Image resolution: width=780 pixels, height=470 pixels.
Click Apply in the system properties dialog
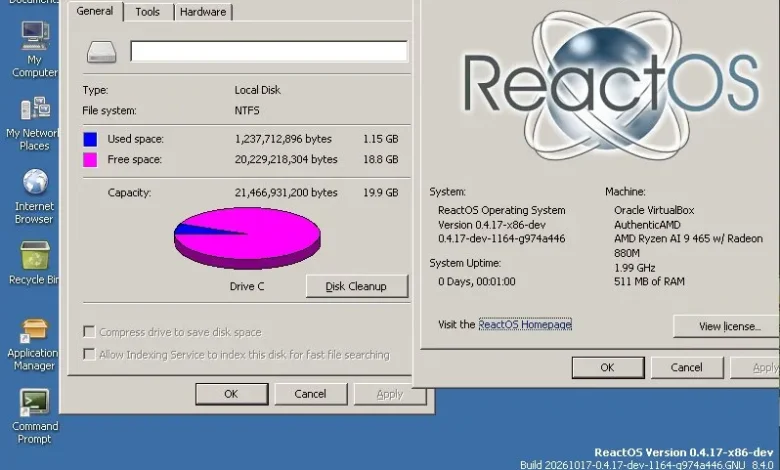pos(755,368)
